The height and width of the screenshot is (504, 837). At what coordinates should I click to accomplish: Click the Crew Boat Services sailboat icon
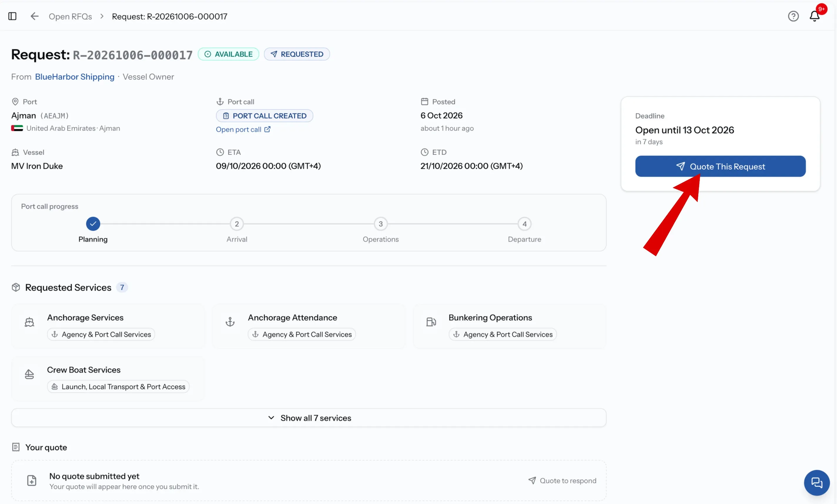point(29,374)
